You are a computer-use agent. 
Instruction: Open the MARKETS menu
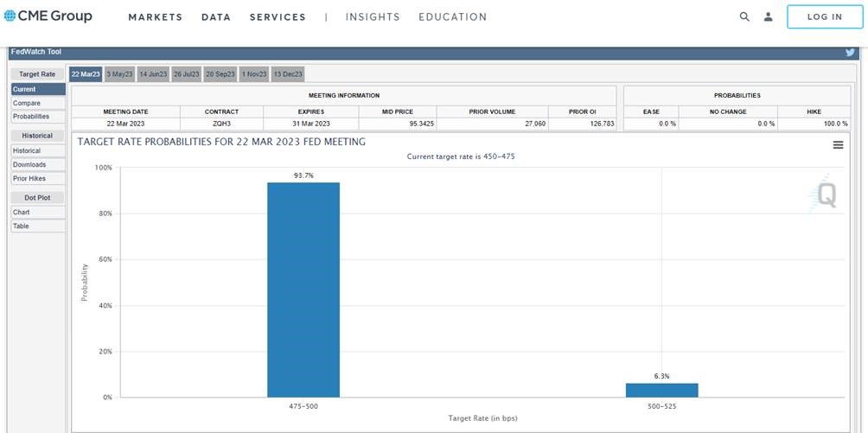(156, 17)
